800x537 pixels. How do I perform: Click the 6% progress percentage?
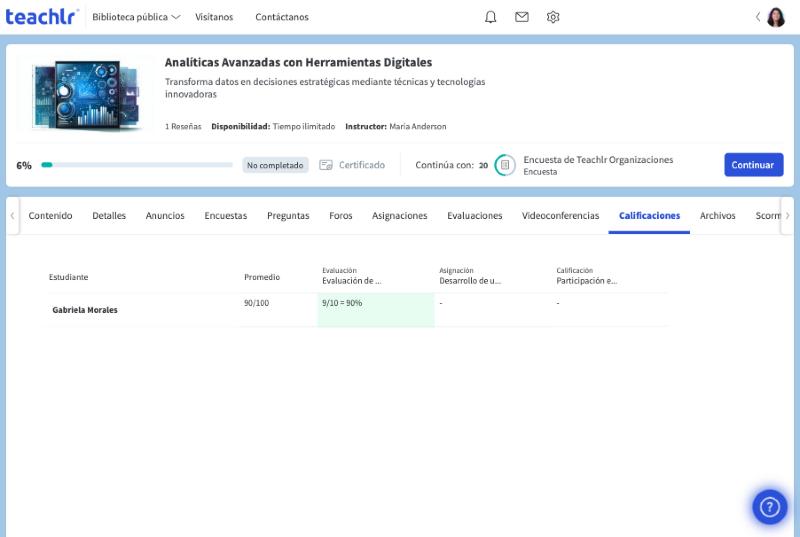tap(23, 165)
